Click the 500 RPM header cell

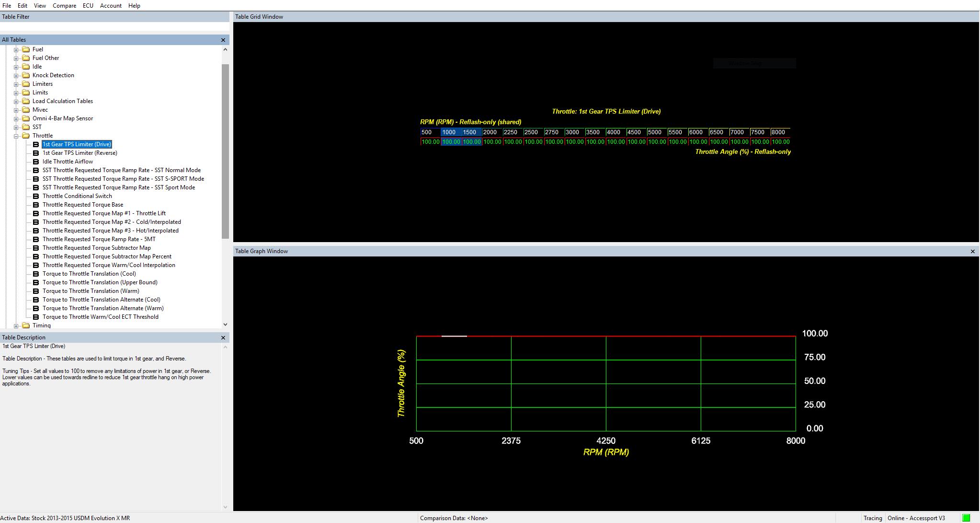pos(431,132)
